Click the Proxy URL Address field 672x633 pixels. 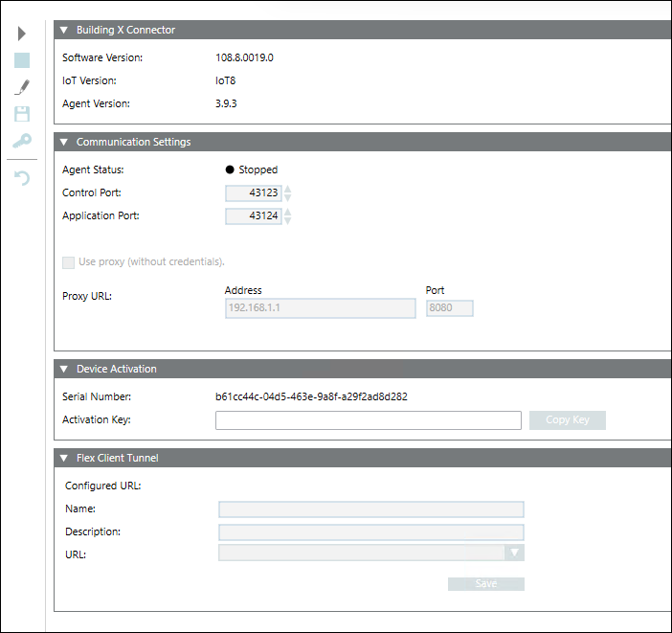click(321, 308)
